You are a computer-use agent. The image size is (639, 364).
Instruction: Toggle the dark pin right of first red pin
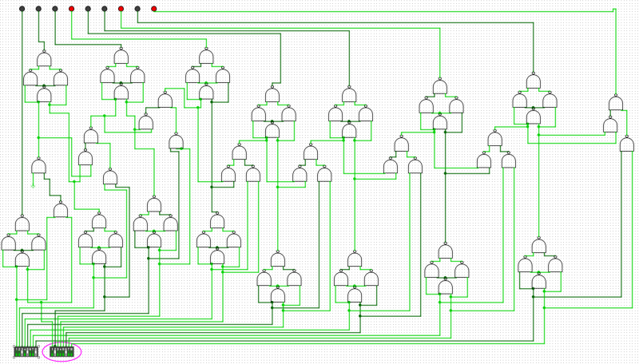click(x=88, y=9)
